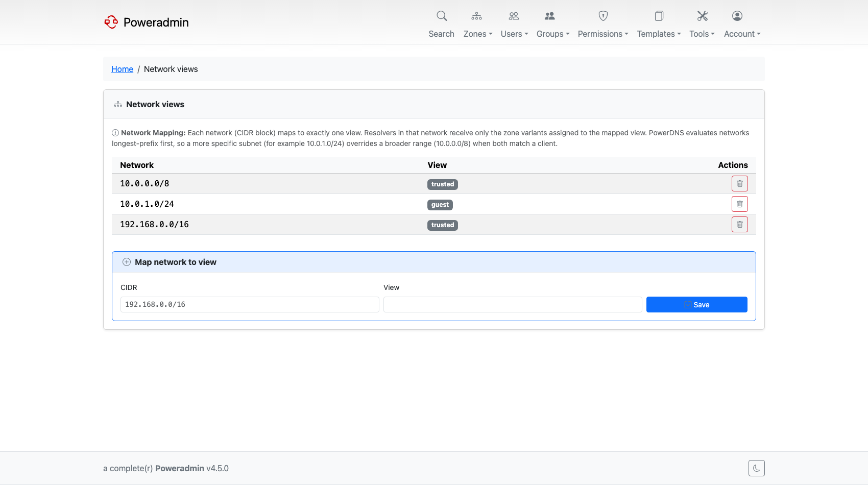Click the Poweradmin brand name
This screenshot has height=485, width=868.
point(156,22)
